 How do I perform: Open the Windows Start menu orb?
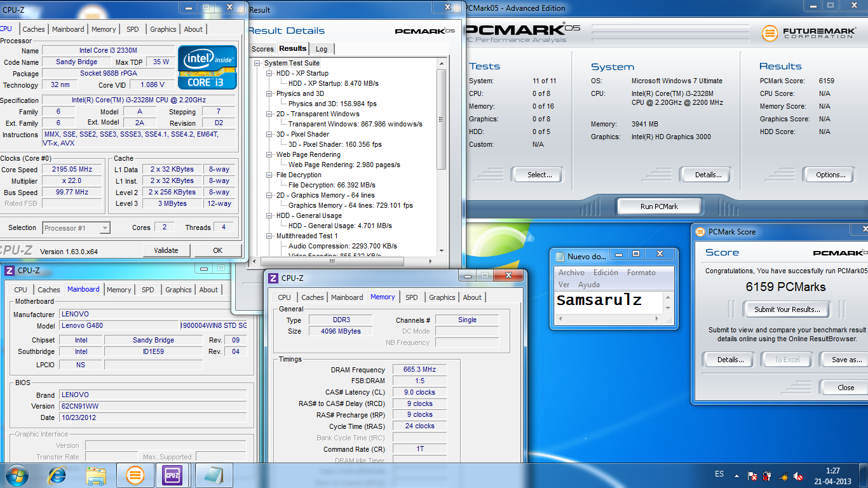tap(17, 475)
